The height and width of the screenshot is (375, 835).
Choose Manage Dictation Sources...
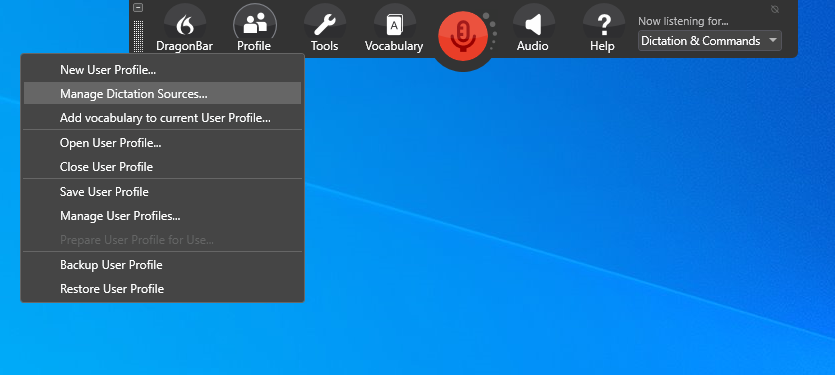click(x=162, y=94)
